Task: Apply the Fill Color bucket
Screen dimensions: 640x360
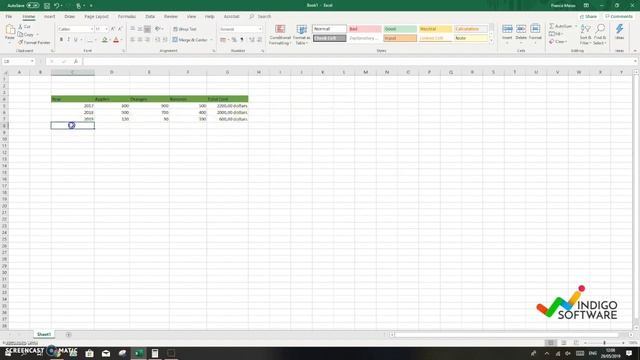Action: click(104, 40)
